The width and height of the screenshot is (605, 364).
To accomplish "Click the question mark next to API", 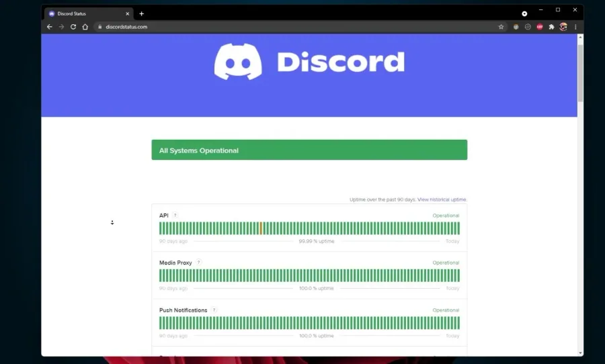I will pos(175,215).
